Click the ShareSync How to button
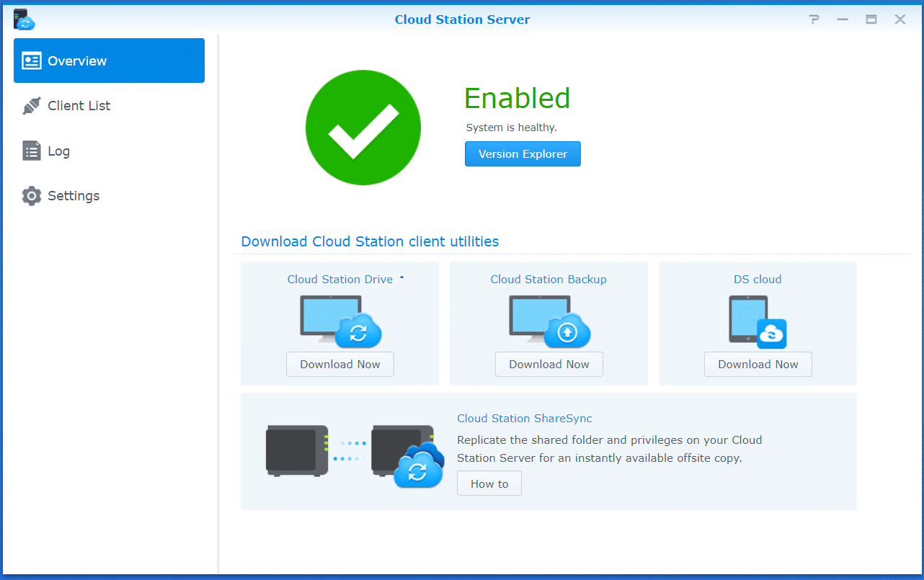Screen dimensions: 924x580 point(489,484)
